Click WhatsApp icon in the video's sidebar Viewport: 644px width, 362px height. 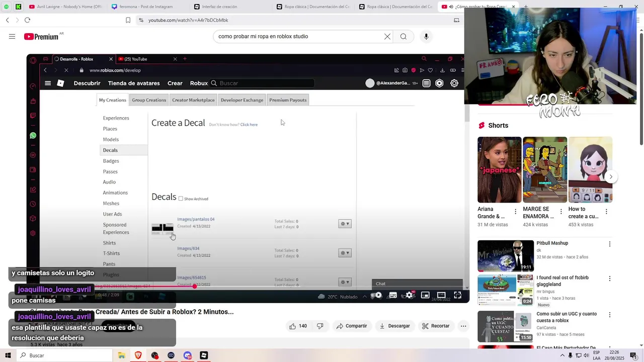33,135
